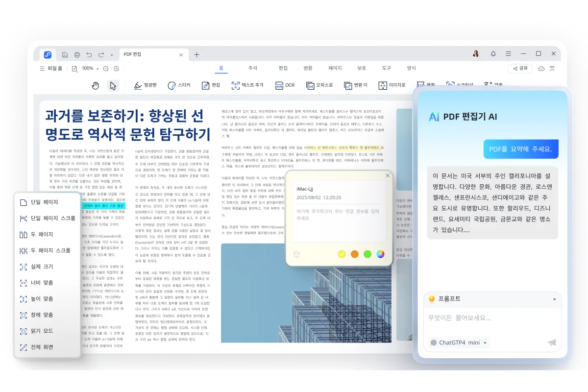588x392 pixels.
Task: Click the OCR tool
Action: [x=285, y=85]
